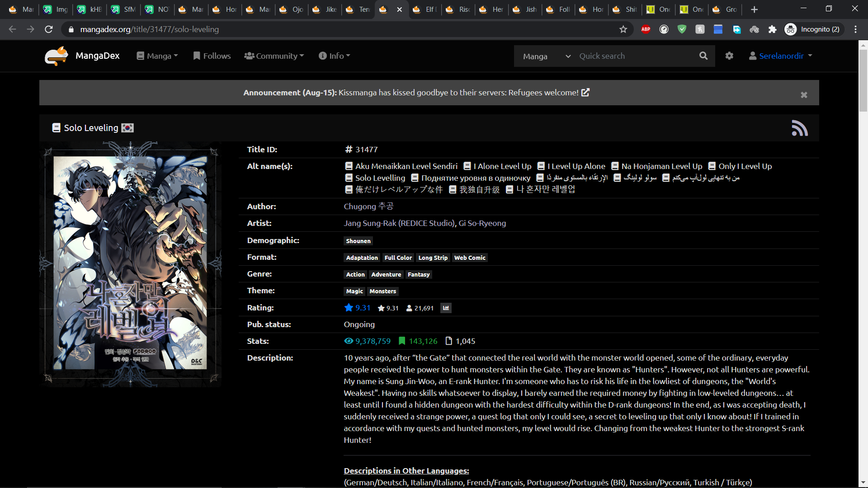Screen dimensions: 868x488
Task: Expand the Info dropdown menu
Action: pyautogui.click(x=335, y=56)
